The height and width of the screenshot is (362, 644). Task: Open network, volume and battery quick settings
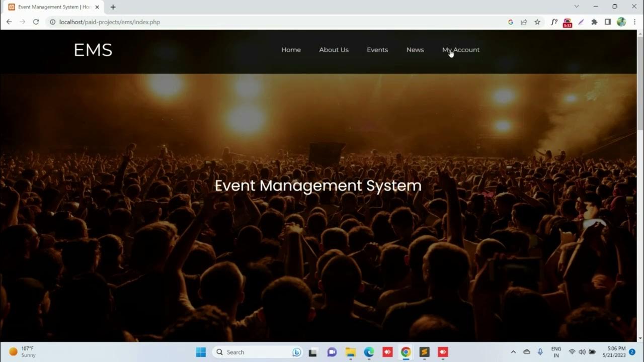[582, 352]
